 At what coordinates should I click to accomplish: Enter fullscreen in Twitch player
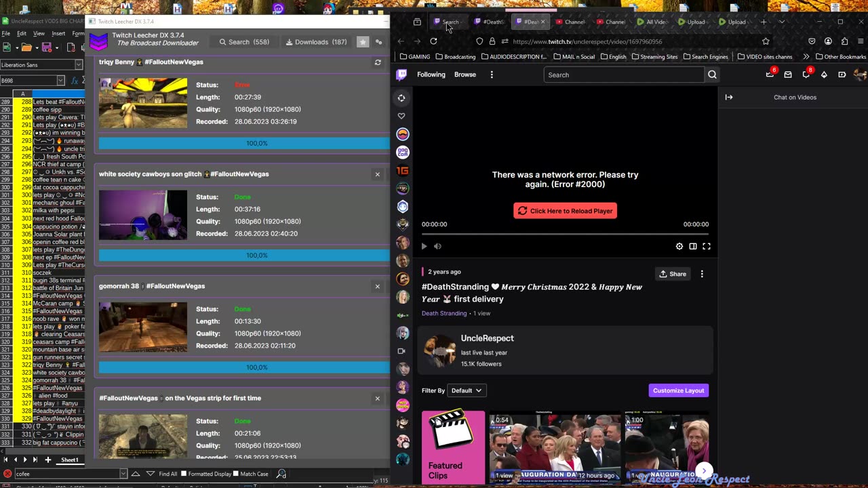(x=707, y=246)
